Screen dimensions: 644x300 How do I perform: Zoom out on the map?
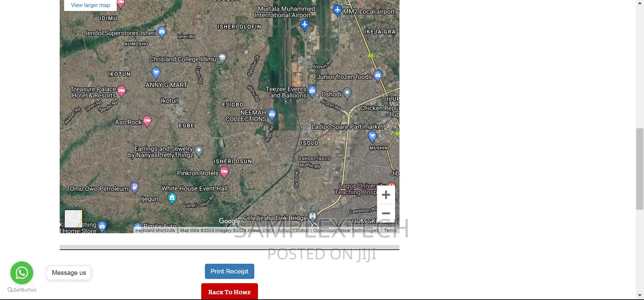coord(386,213)
